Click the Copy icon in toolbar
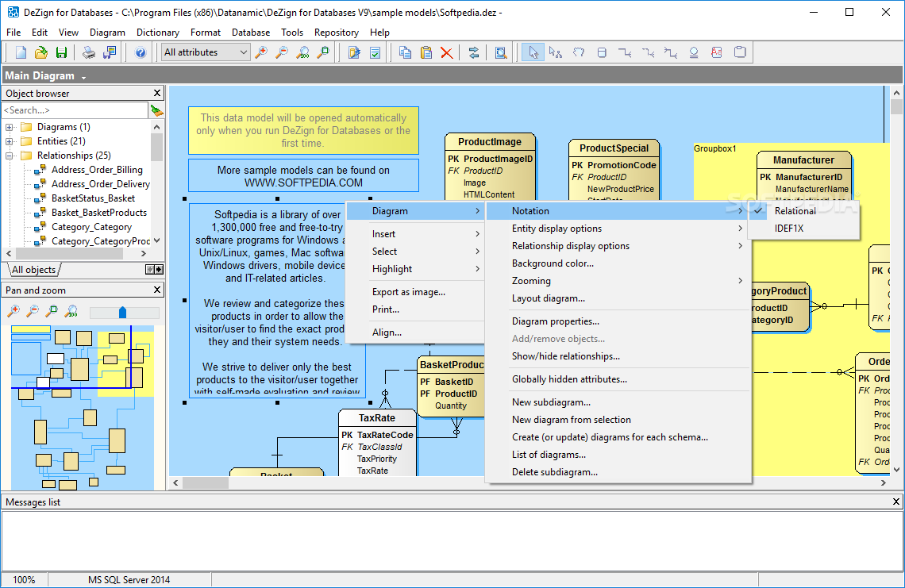 [405, 52]
